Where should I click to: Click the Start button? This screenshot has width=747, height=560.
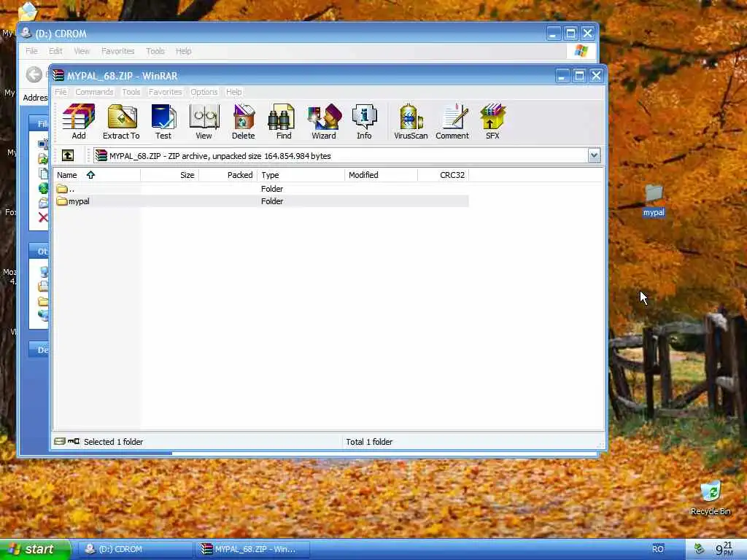click(x=35, y=549)
